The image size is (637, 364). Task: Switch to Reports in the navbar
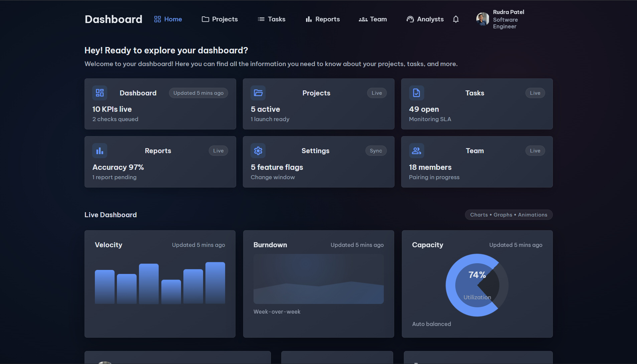[323, 19]
